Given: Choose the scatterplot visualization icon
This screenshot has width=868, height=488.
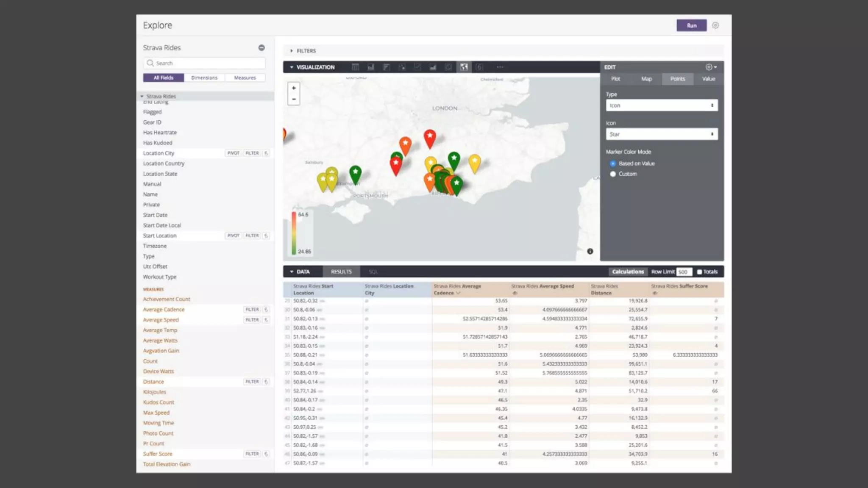Looking at the screenshot, I should pyautogui.click(x=402, y=67).
